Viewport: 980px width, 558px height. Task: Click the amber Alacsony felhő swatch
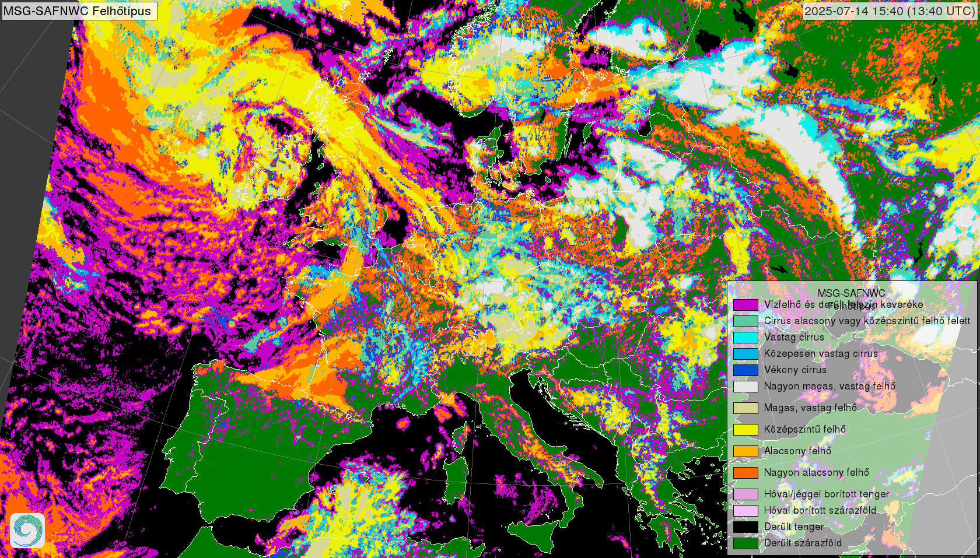click(x=745, y=451)
